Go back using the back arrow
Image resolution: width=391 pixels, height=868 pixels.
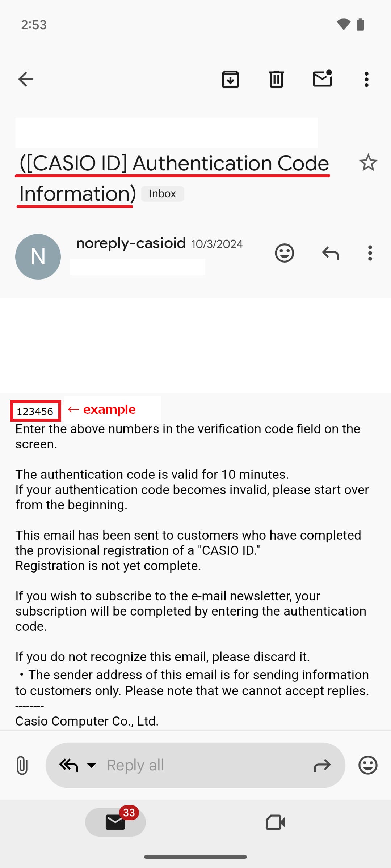click(26, 79)
